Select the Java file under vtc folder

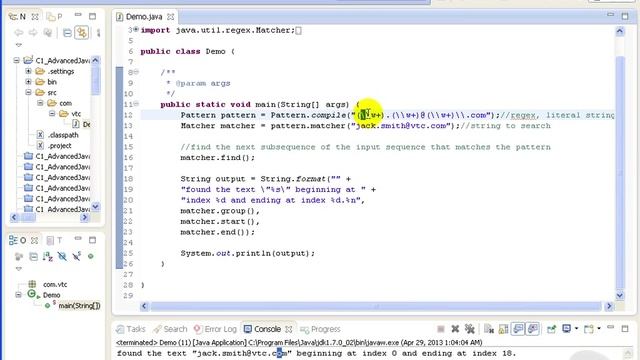[x=81, y=124]
